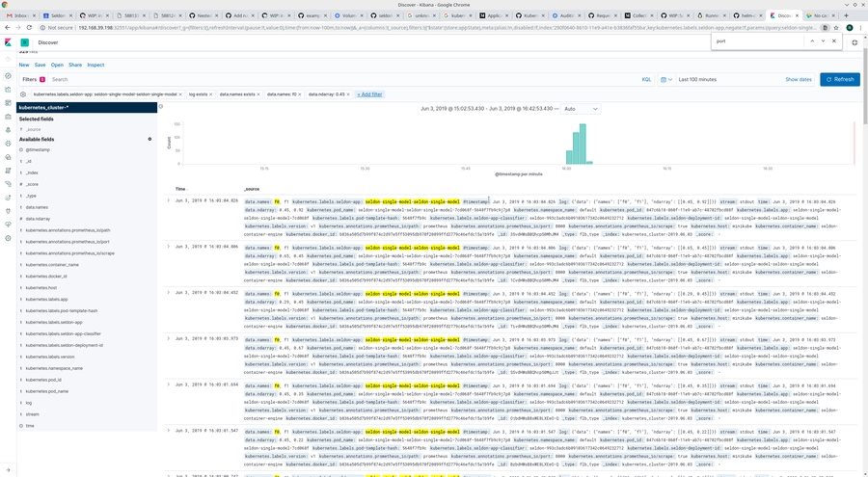Screen dimensions: 868x477
Task: Click the '+ Add filter' link
Action: coord(369,94)
